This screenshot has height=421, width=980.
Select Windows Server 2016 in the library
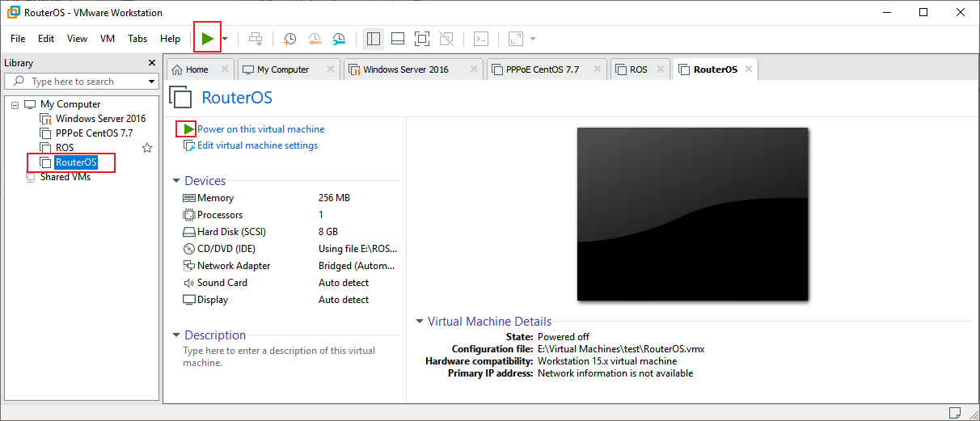(100, 119)
